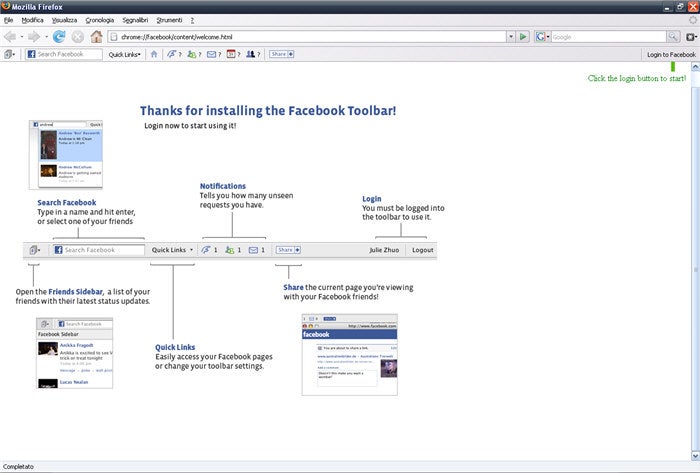
Task: Click the Google search input field
Action: pos(608,37)
